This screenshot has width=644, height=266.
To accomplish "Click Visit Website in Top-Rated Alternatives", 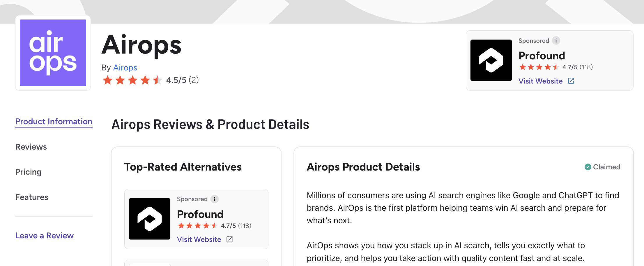I will [199, 239].
